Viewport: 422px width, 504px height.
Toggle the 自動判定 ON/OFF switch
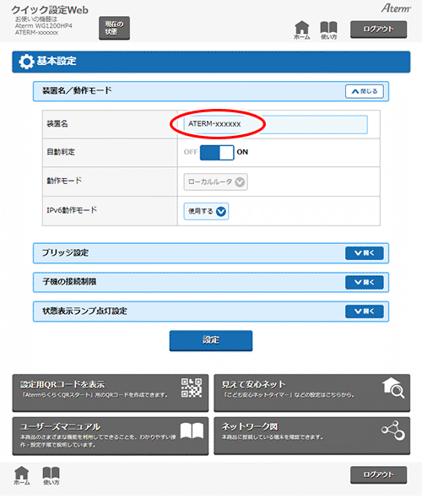click(217, 152)
